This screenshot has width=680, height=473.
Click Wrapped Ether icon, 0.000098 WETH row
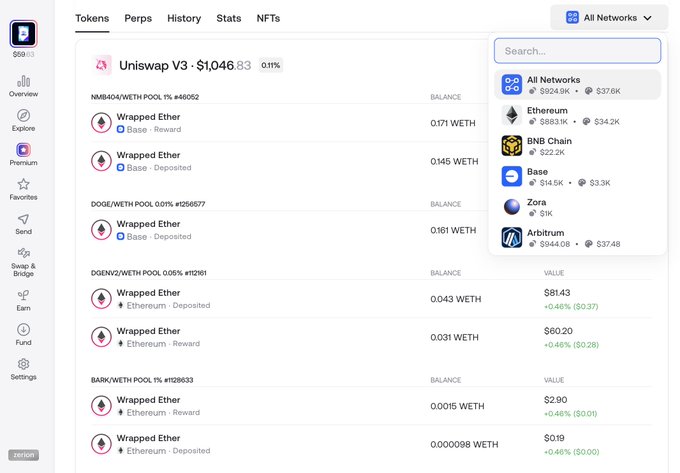pyautogui.click(x=101, y=444)
